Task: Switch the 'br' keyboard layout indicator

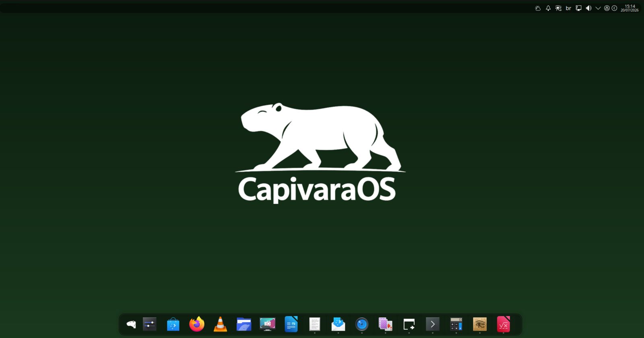Action: coord(568,8)
